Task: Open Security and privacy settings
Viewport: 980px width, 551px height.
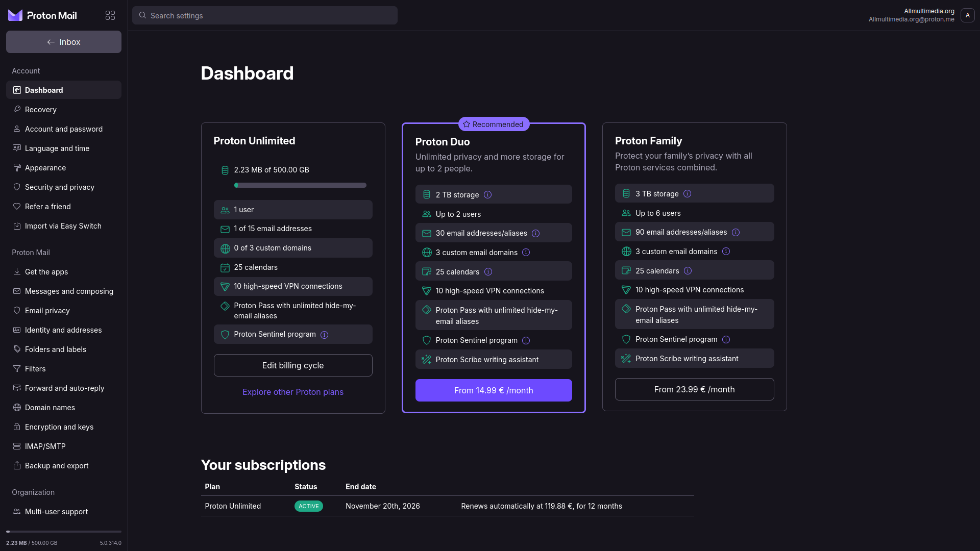Action: pos(59,187)
